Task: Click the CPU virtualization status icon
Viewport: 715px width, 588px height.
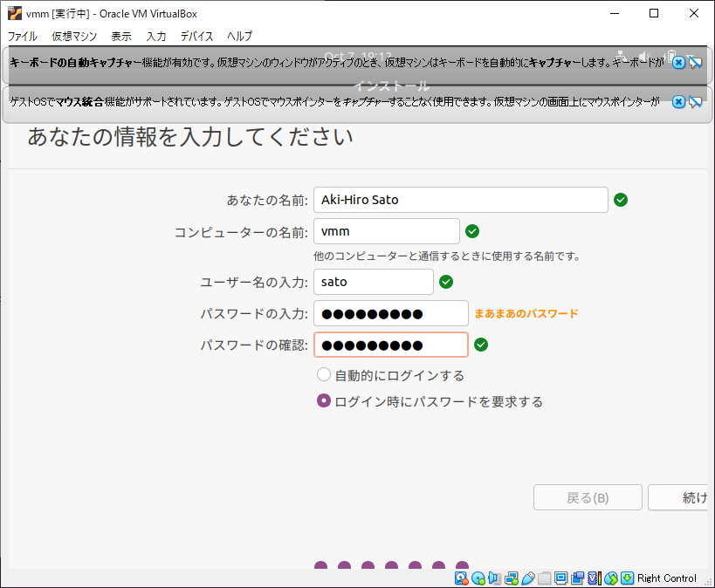Action: pos(595,578)
